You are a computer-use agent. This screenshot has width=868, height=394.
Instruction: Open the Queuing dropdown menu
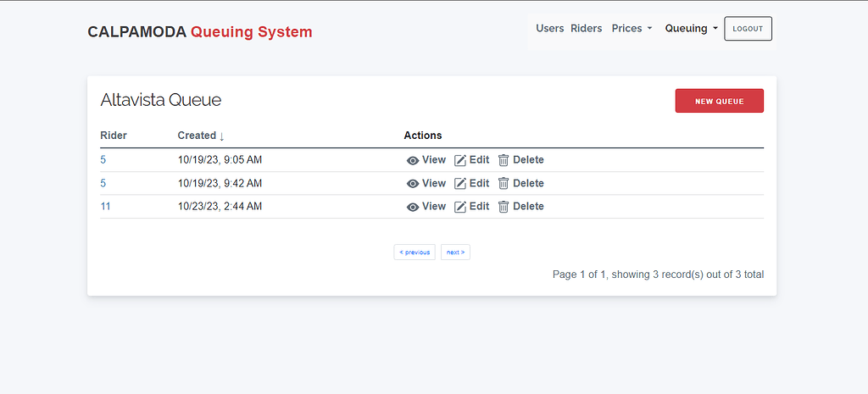691,29
